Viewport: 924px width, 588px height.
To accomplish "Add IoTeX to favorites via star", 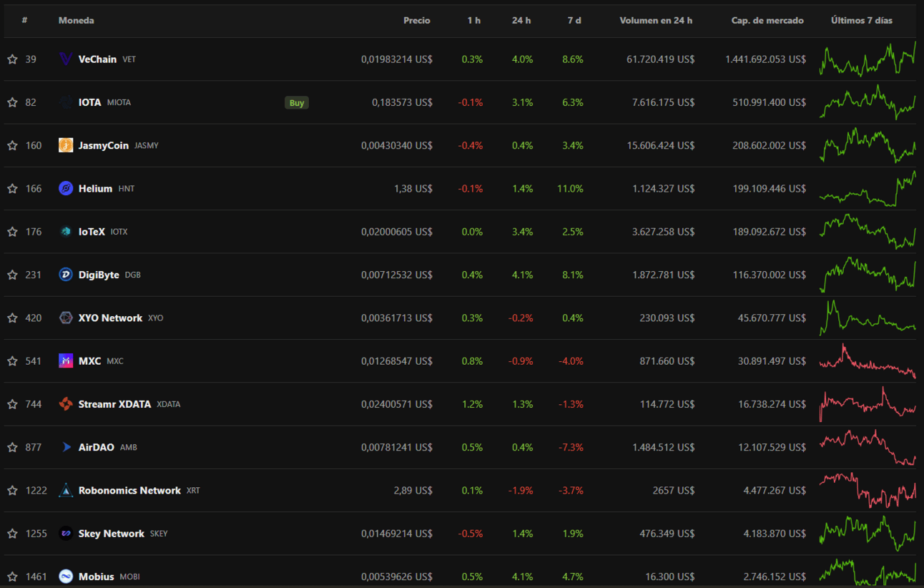I will (12, 232).
